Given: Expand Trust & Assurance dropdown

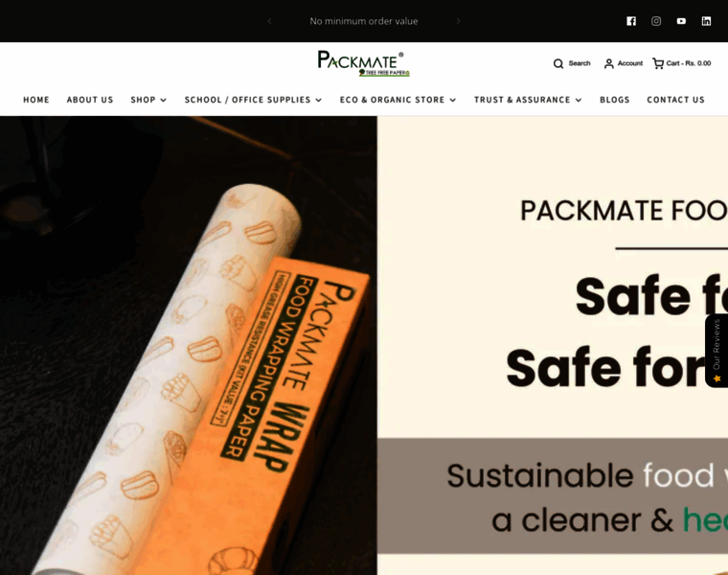Looking at the screenshot, I should tap(528, 100).
